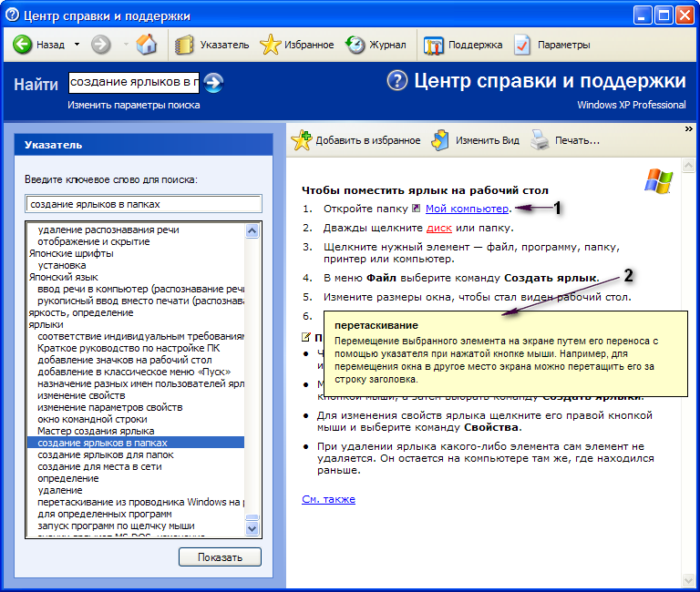Screen dimensions: 700x592
Task: Select index entry отображение и скрытие
Action: (x=94, y=241)
